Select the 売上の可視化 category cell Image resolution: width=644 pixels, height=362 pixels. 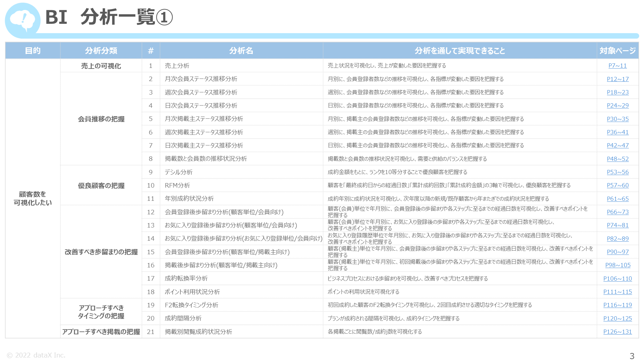click(101, 66)
